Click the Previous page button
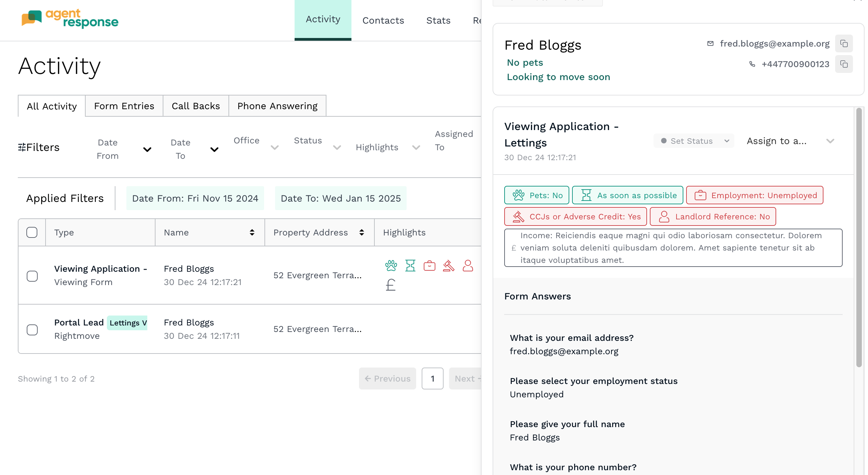The image size is (868, 475). (387, 378)
